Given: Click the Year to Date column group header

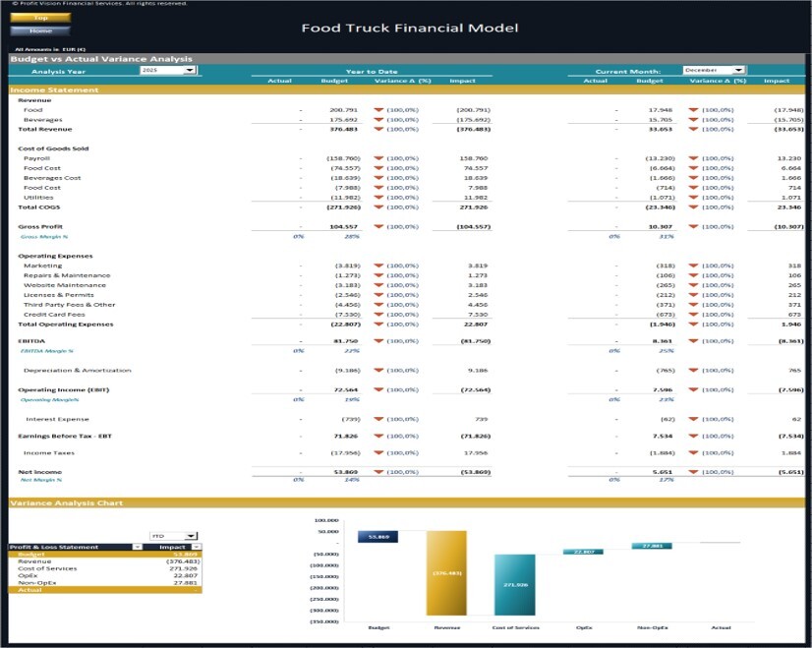Looking at the screenshot, I should [372, 72].
